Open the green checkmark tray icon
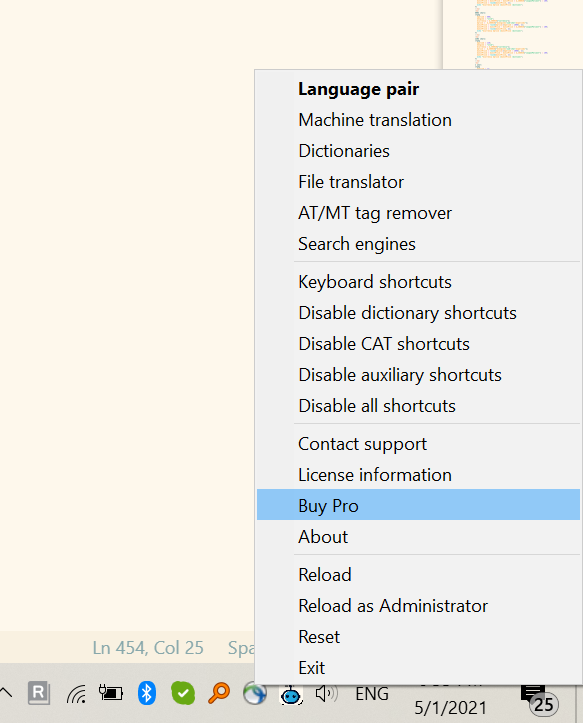 pyautogui.click(x=183, y=693)
